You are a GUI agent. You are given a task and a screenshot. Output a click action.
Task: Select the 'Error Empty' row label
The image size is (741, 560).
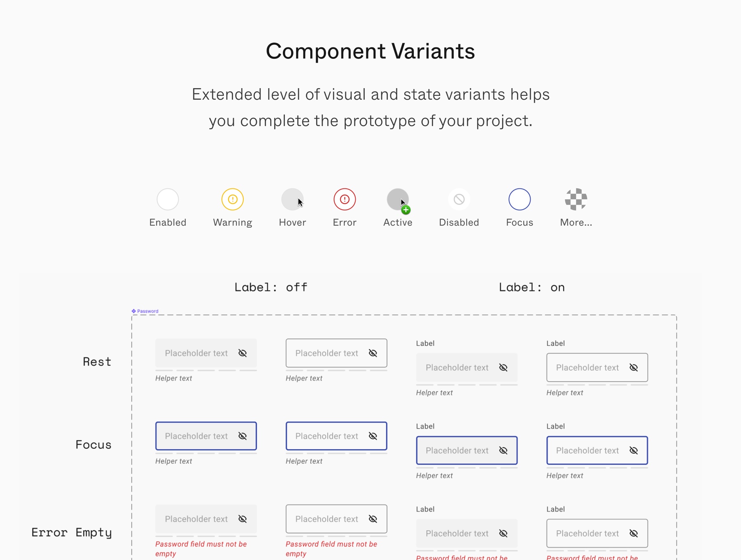tap(72, 532)
